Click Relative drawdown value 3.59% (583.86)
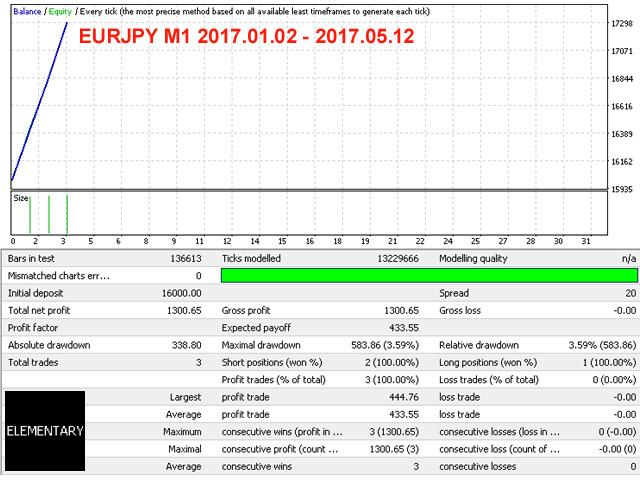The image size is (640, 480). (x=602, y=345)
